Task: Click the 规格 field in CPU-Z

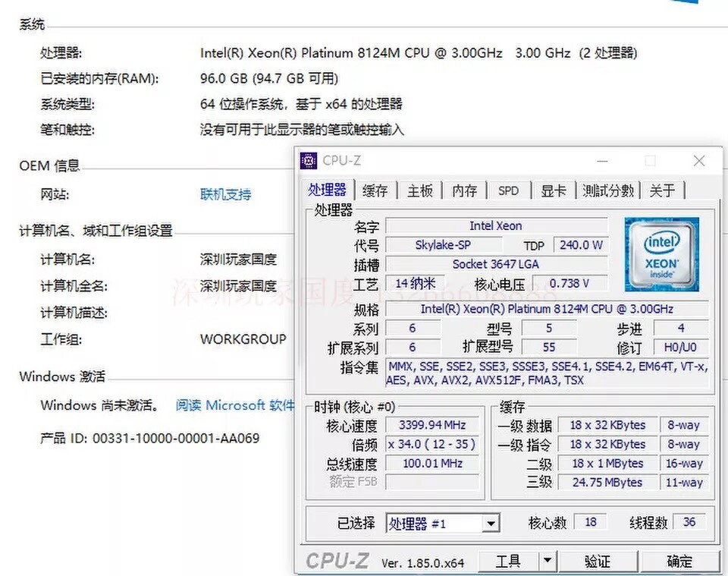Action: point(547,309)
